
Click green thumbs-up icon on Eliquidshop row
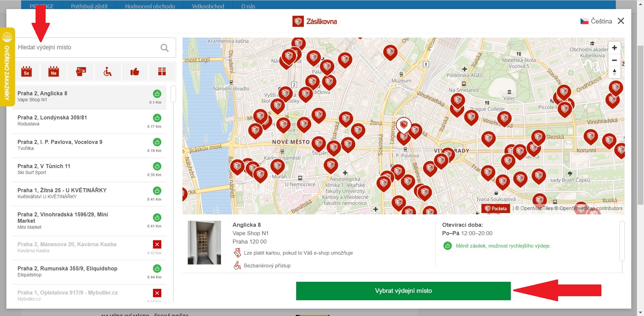pyautogui.click(x=157, y=268)
